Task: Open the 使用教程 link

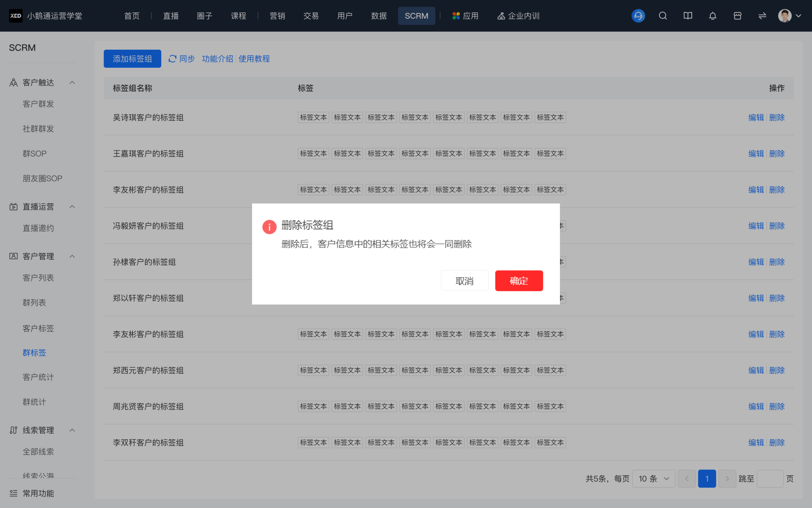Action: click(254, 59)
